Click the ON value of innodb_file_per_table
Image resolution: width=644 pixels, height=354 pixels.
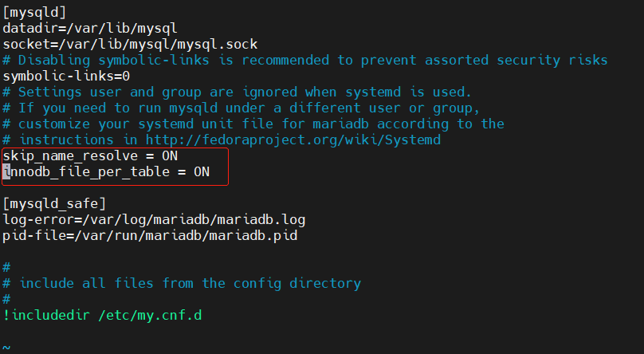pos(202,171)
